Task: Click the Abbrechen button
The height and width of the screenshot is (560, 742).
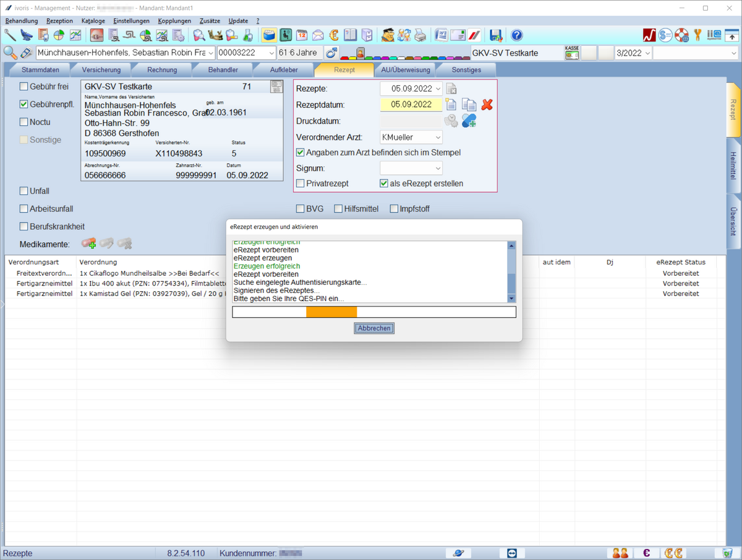Action: click(374, 328)
